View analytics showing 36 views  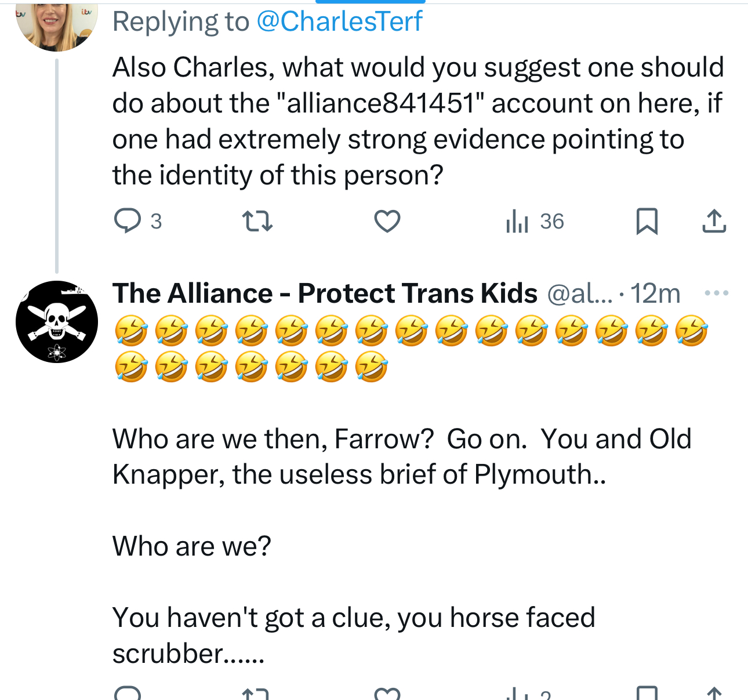[535, 221]
